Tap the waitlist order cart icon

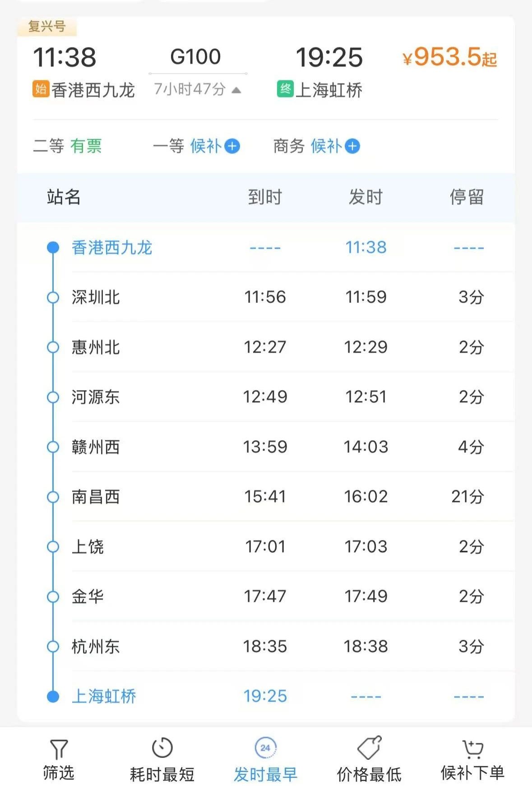(x=472, y=749)
